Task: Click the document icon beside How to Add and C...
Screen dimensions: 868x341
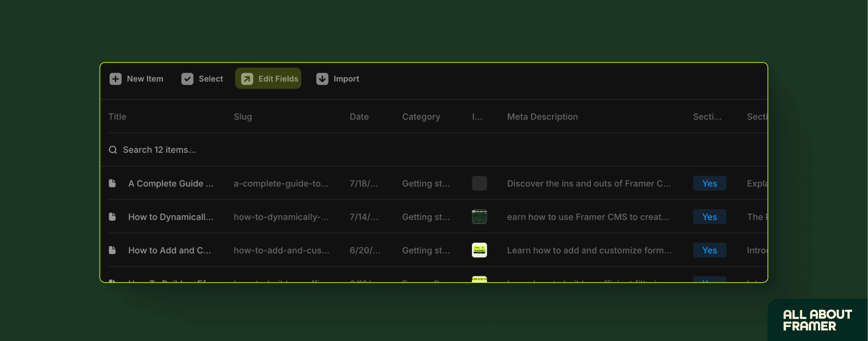Action: click(x=112, y=250)
